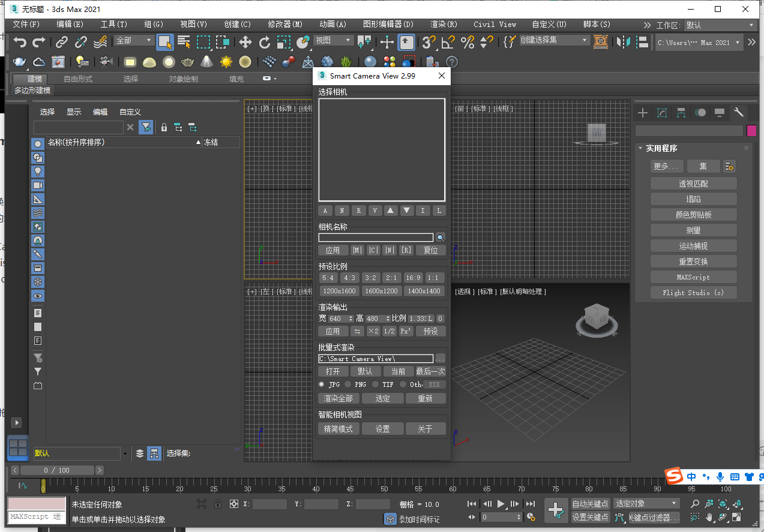The width and height of the screenshot is (764, 532).
Task: Open the selection filter dropdown showing 全部
Action: 133,40
